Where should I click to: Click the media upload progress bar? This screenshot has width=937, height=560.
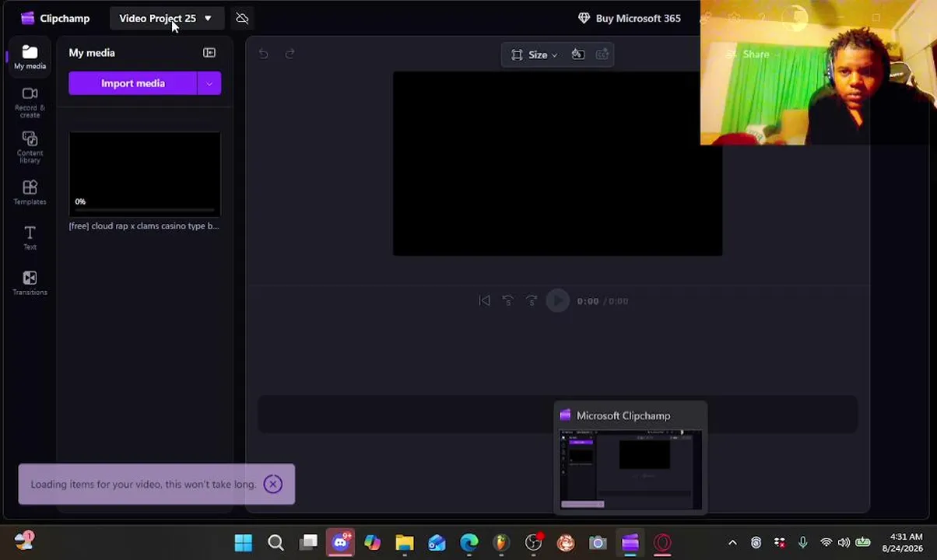tap(145, 210)
